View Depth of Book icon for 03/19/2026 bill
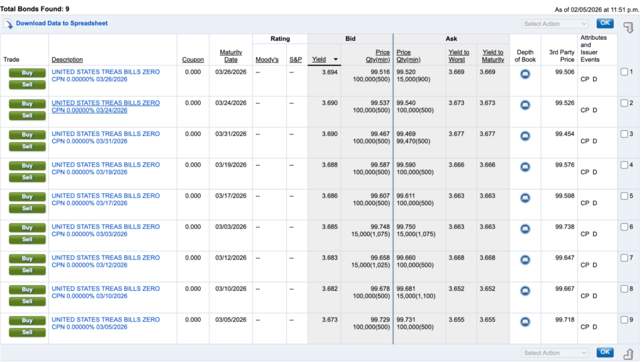 (x=525, y=167)
